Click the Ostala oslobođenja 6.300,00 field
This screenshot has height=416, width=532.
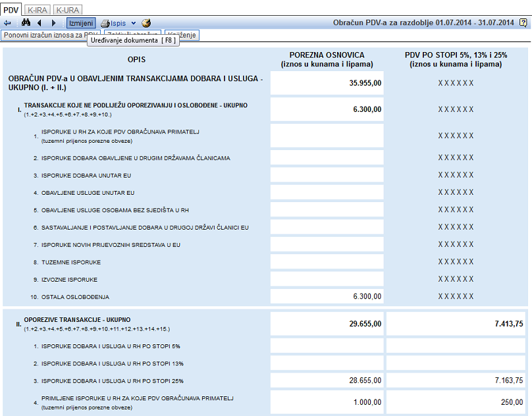coord(327,296)
